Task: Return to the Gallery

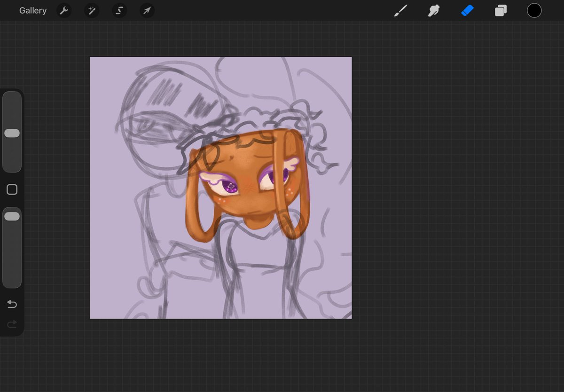Action: pos(33,10)
